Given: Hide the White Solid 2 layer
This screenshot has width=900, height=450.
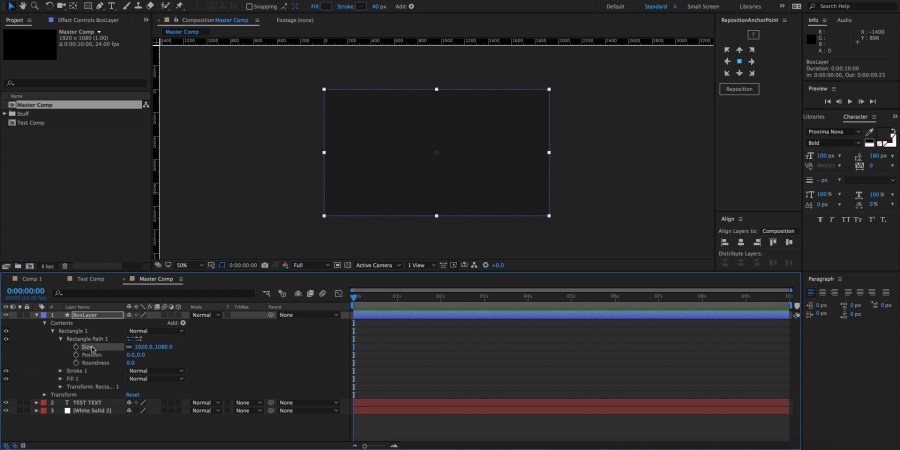Looking at the screenshot, I should click(x=6, y=411).
